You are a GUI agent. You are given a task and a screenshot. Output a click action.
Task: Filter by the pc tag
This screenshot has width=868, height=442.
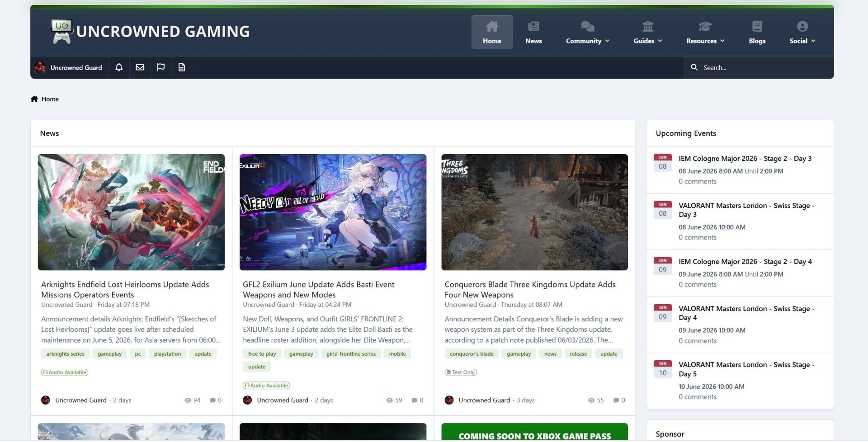point(138,354)
